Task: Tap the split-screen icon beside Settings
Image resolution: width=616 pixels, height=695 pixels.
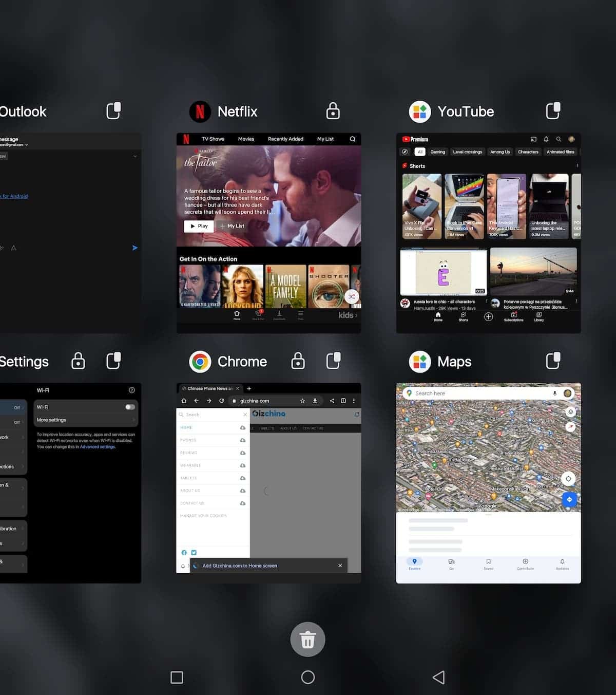Action: pyautogui.click(x=113, y=361)
